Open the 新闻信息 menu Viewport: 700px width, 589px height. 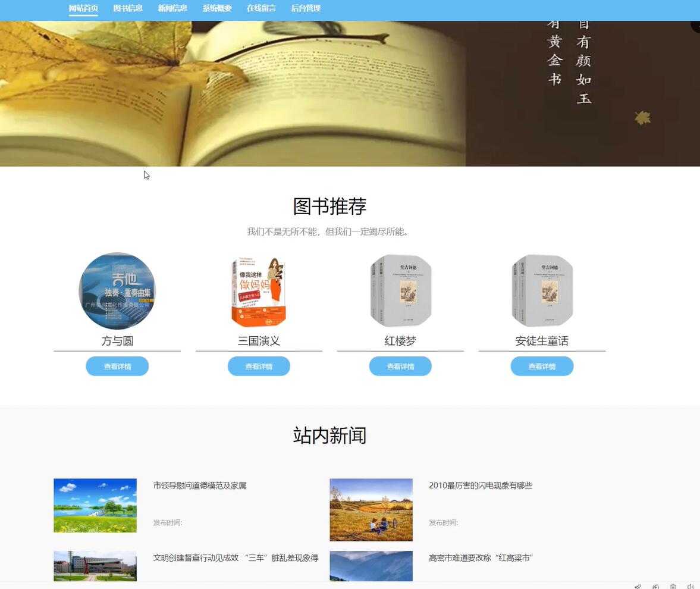point(172,8)
